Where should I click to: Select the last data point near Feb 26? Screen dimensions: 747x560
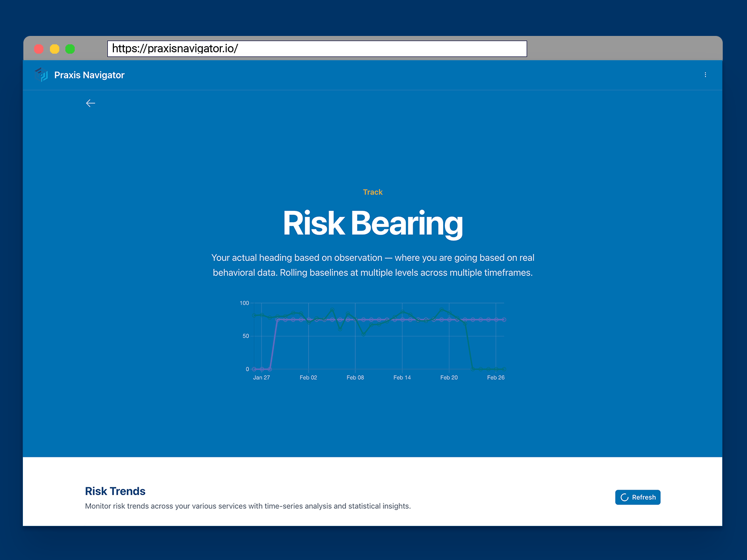click(x=503, y=320)
